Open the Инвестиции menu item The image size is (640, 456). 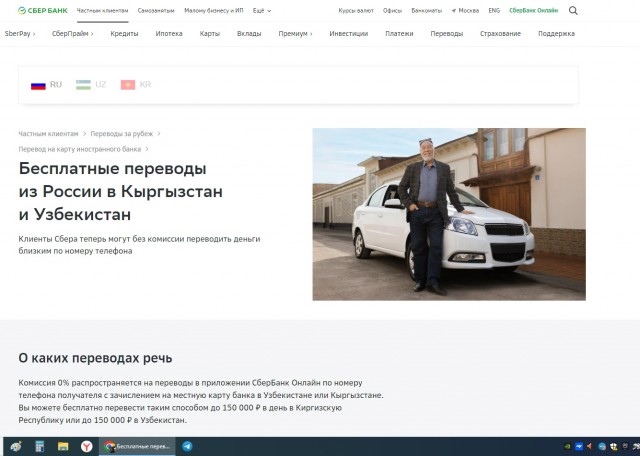pyautogui.click(x=349, y=34)
